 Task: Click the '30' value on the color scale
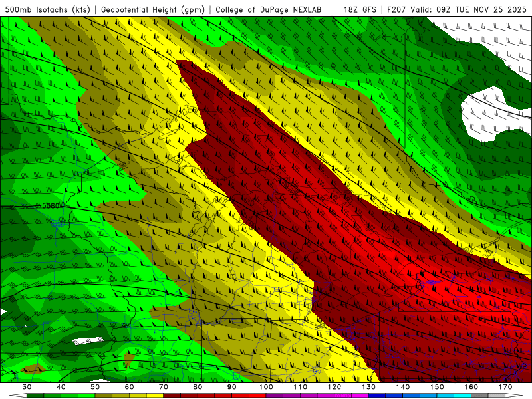(27, 387)
